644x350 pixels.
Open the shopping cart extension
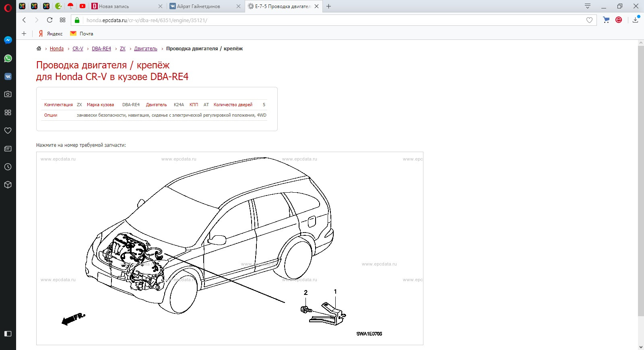coord(606,20)
